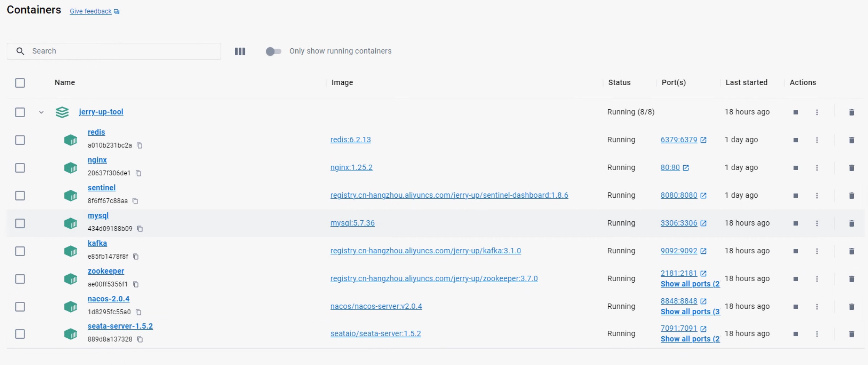Copy nginx container ID 20637f306de1
This screenshot has width=868, height=365.
point(139,173)
